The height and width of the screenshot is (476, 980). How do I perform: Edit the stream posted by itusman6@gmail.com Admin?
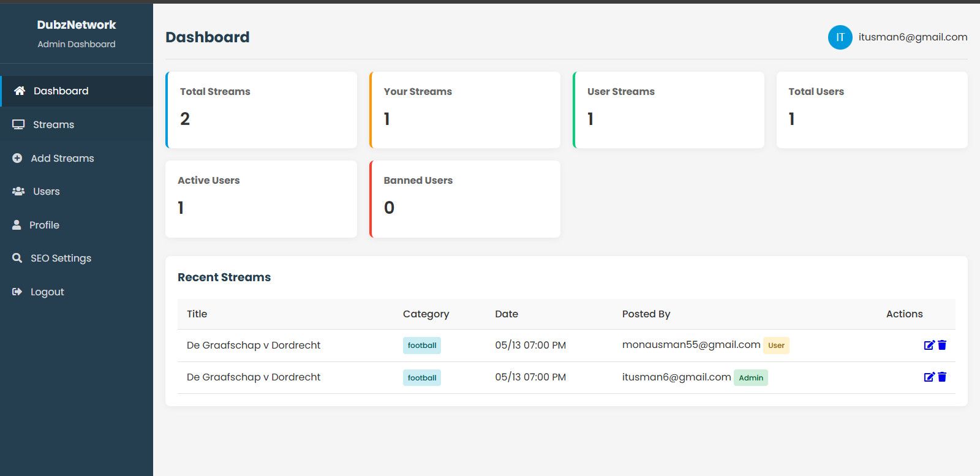click(x=929, y=377)
